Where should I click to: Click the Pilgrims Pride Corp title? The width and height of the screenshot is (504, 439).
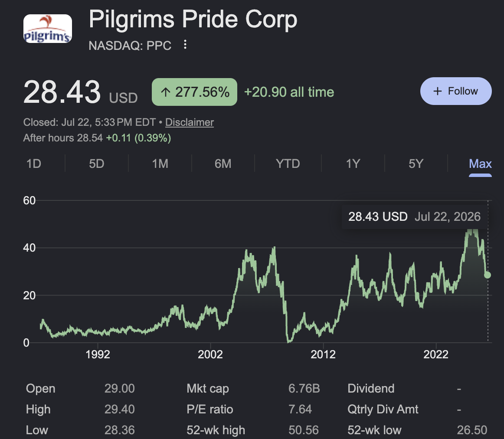pos(193,19)
